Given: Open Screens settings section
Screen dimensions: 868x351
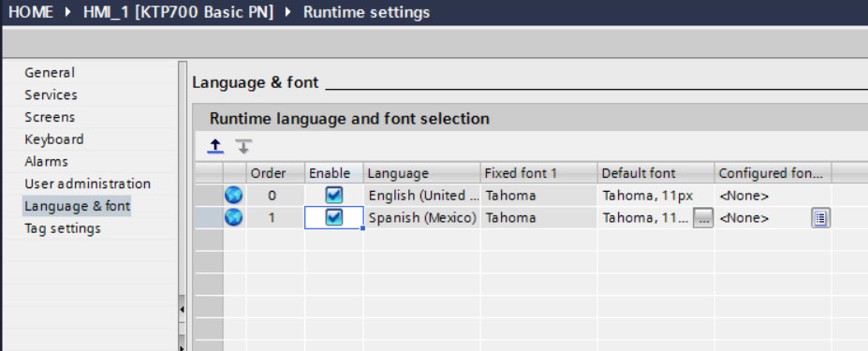Looking at the screenshot, I should 50,117.
